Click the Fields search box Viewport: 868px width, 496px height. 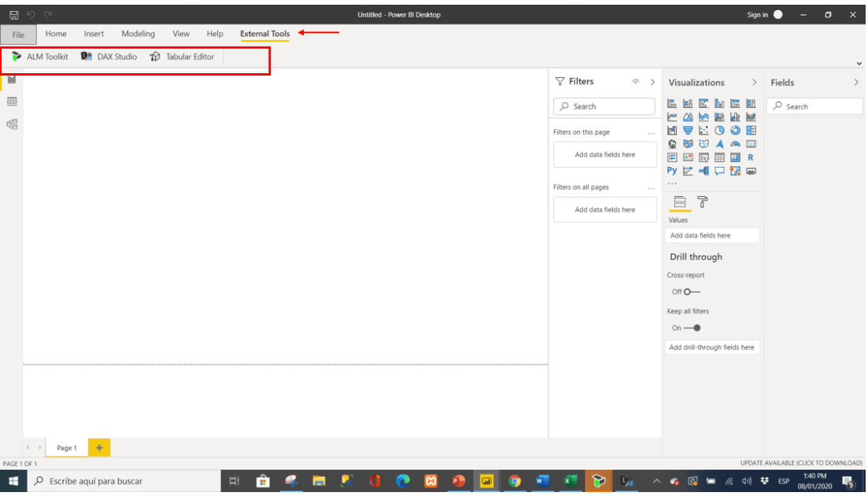coord(814,105)
